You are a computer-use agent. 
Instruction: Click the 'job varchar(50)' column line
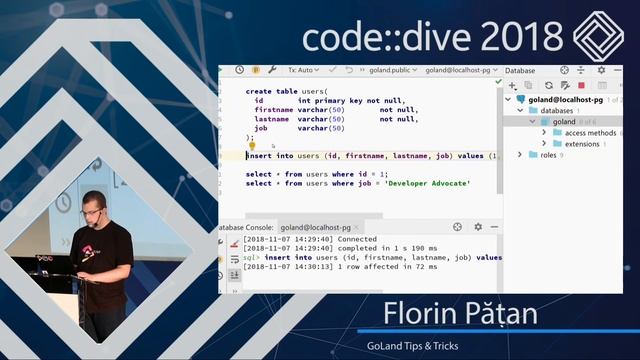pos(300,128)
